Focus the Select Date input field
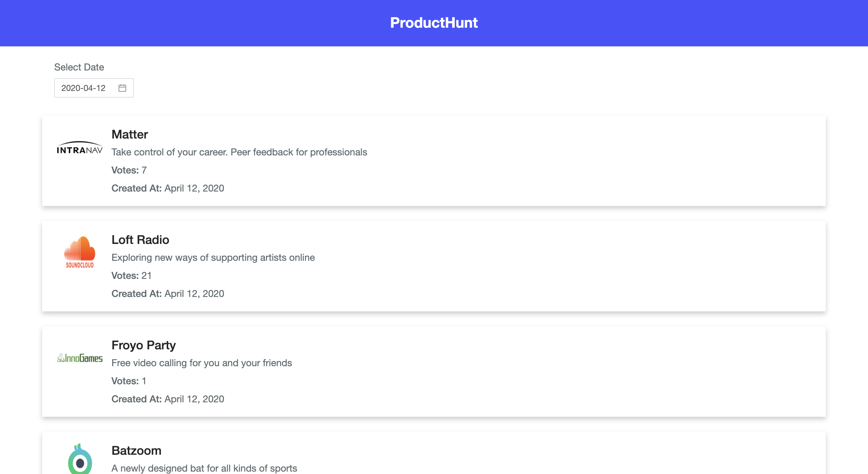This screenshot has height=474, width=868. click(x=94, y=88)
